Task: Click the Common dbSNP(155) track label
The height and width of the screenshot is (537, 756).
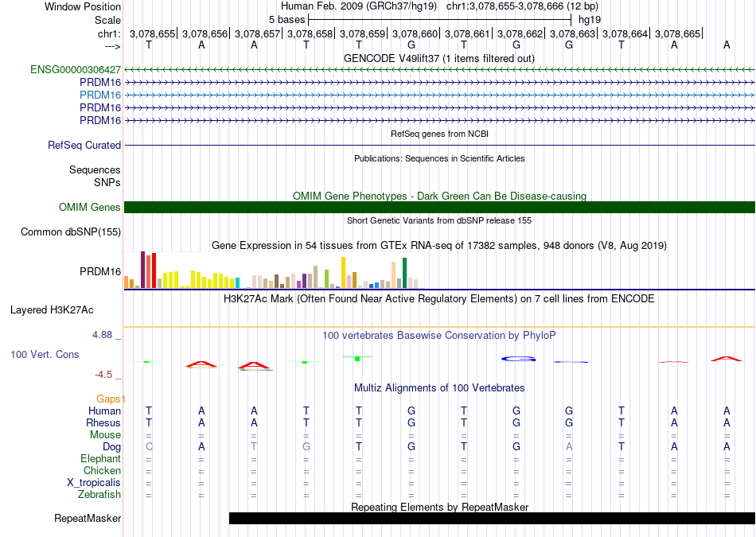Action: tap(71, 232)
